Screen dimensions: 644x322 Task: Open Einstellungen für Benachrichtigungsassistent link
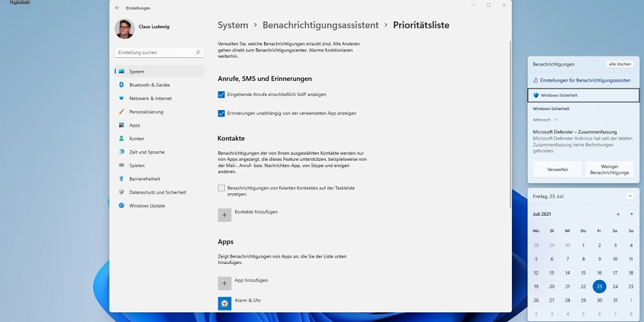click(585, 80)
